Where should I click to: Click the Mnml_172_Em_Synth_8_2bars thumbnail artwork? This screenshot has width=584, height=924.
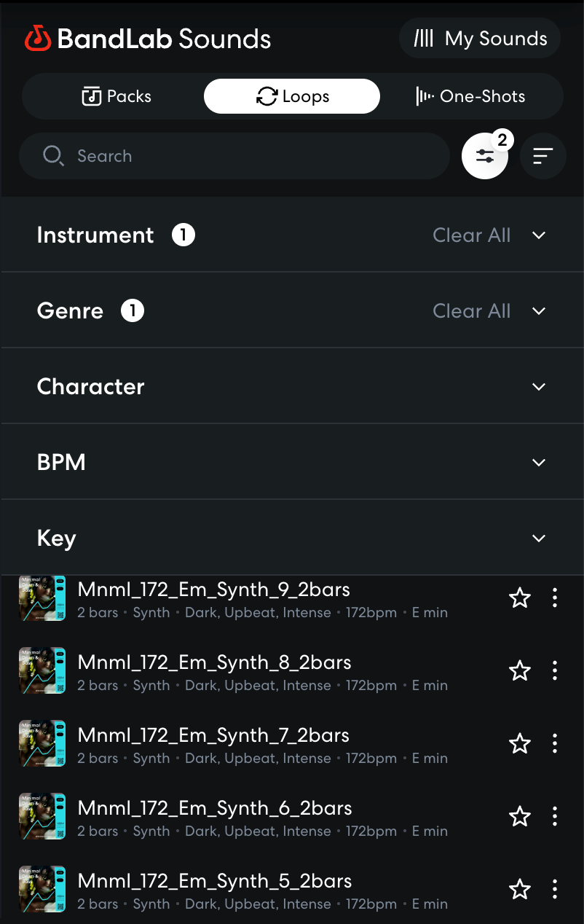(x=42, y=670)
